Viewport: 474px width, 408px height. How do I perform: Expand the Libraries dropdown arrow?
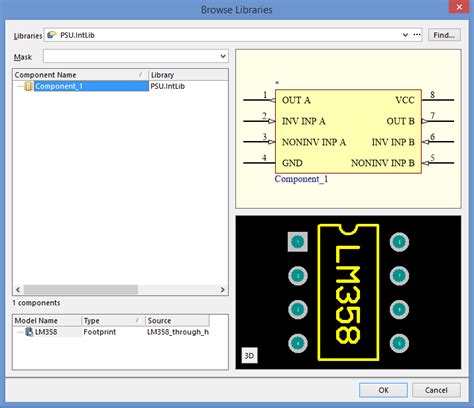click(405, 35)
